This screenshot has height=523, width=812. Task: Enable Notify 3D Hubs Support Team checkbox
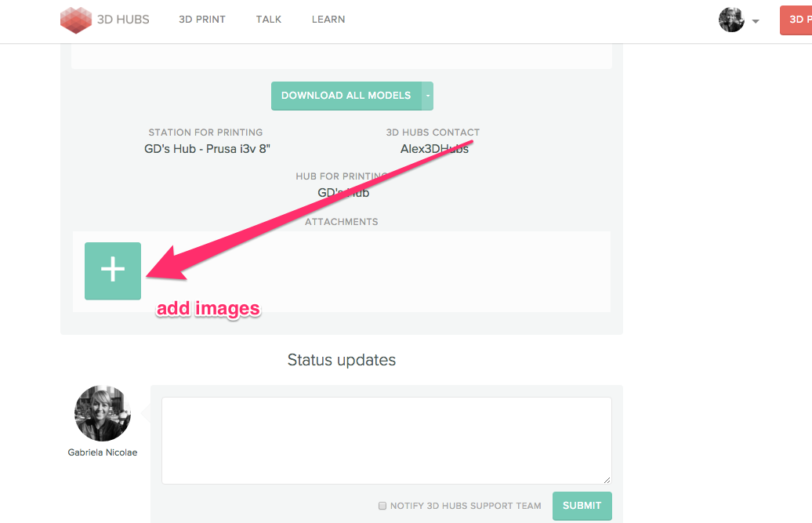click(x=382, y=506)
